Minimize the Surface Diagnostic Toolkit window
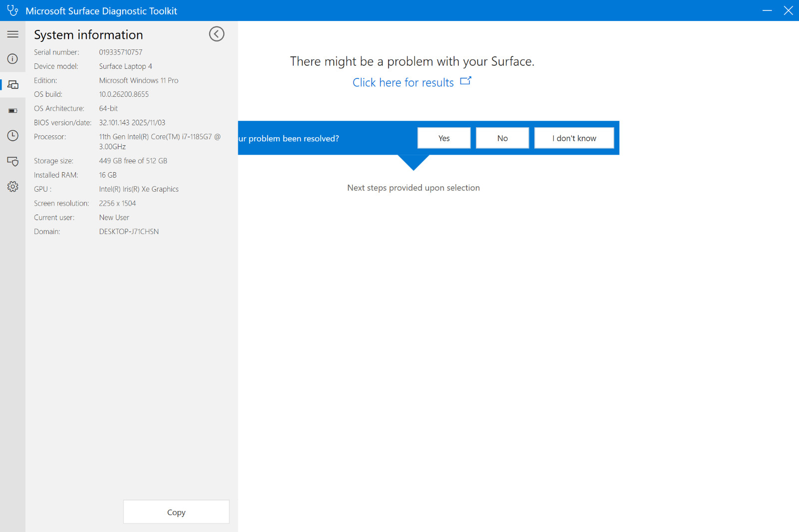The height and width of the screenshot is (532, 799). [x=767, y=10]
